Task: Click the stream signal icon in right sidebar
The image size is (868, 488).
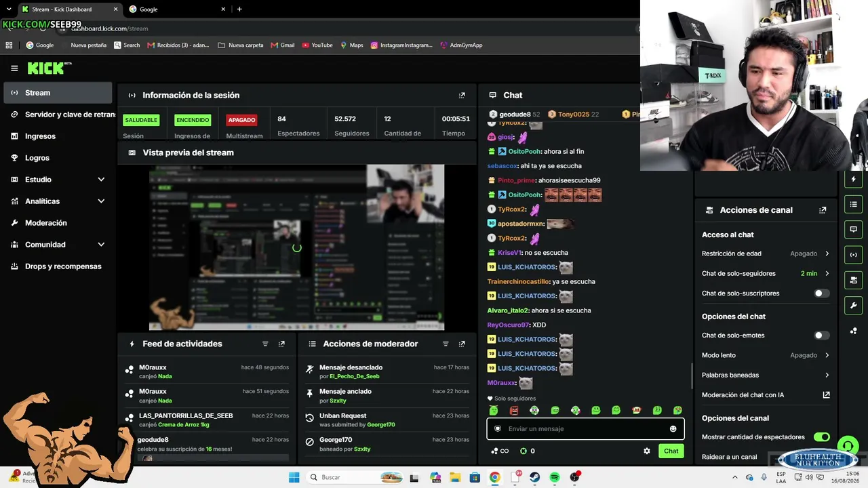Action: coord(853,254)
